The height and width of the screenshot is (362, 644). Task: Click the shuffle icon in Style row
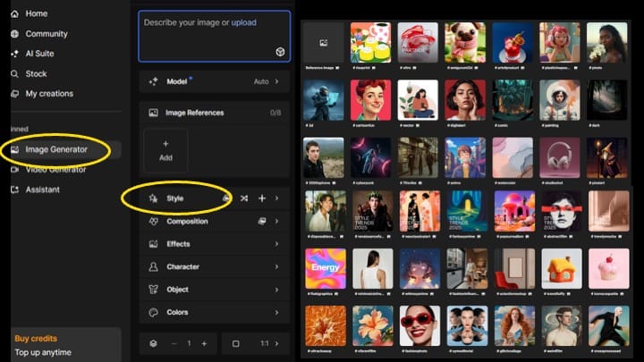pos(244,198)
